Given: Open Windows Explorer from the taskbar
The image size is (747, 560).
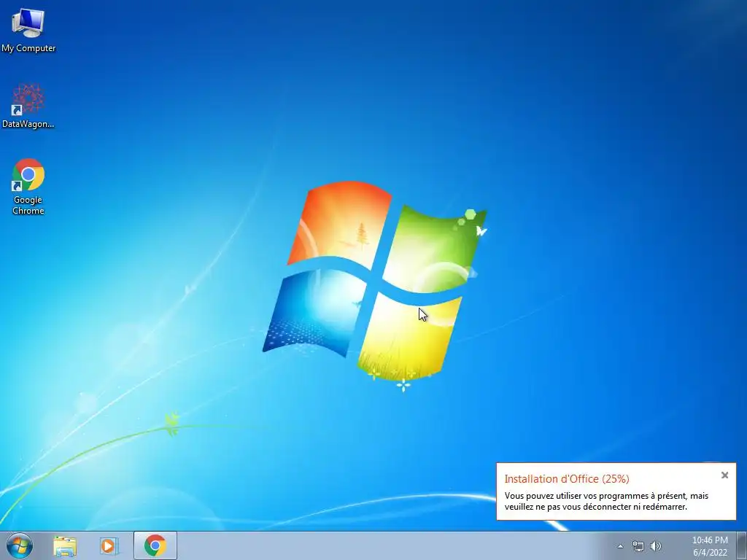Looking at the screenshot, I should [65, 545].
